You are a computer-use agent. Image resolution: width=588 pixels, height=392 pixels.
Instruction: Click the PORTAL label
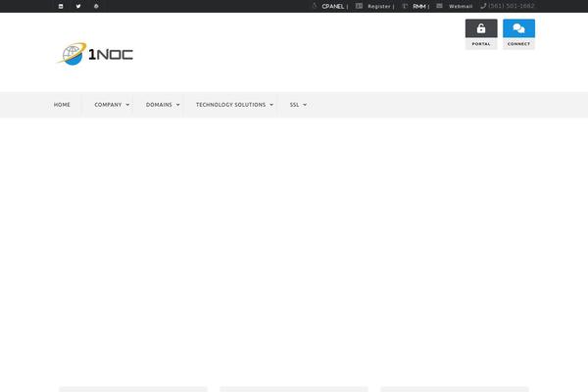(481, 44)
